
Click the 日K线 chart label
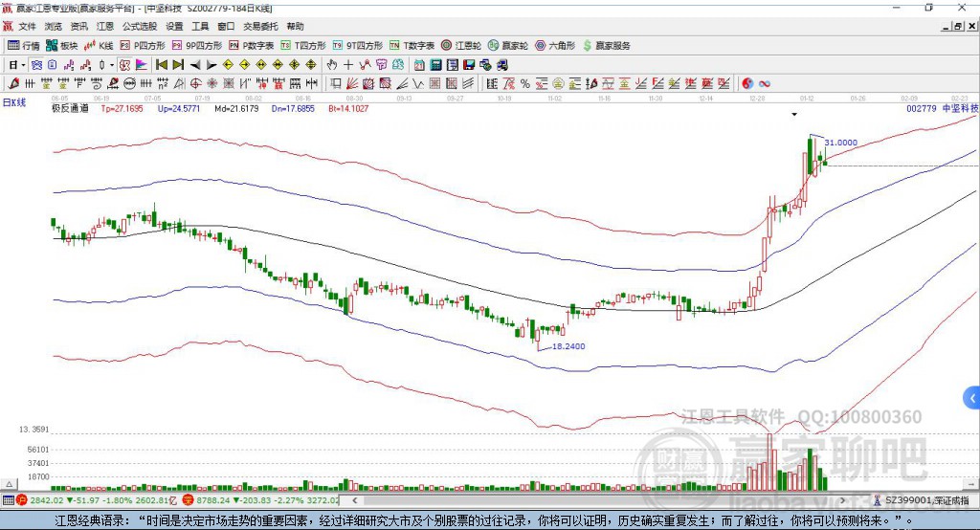(x=14, y=102)
